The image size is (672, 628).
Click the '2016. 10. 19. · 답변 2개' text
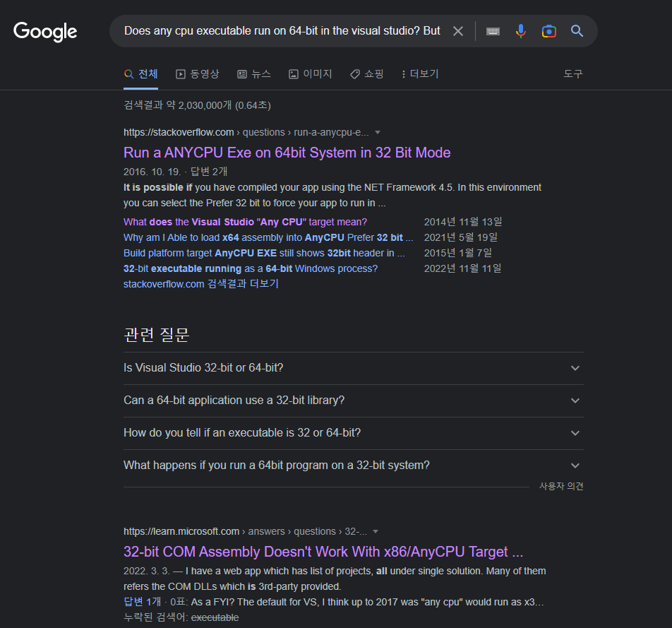point(175,172)
